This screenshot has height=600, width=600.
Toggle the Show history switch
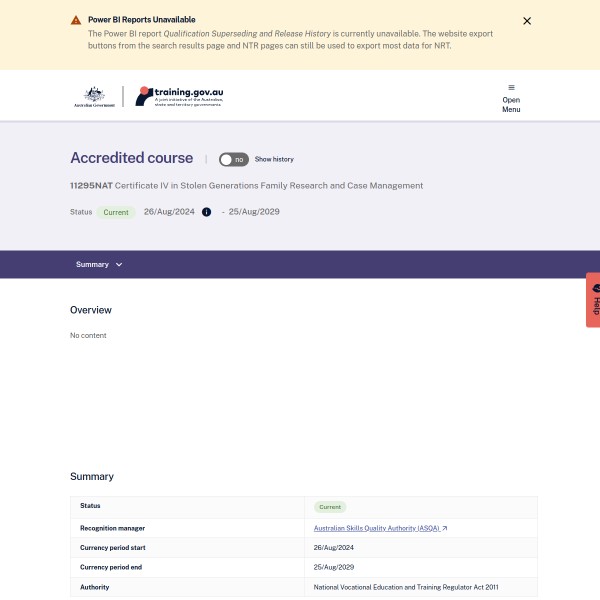pyautogui.click(x=233, y=159)
